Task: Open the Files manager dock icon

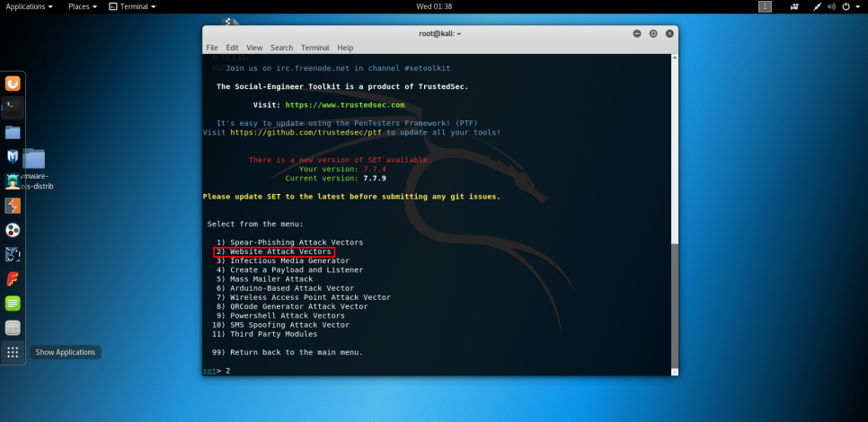Action: pyautogui.click(x=13, y=132)
